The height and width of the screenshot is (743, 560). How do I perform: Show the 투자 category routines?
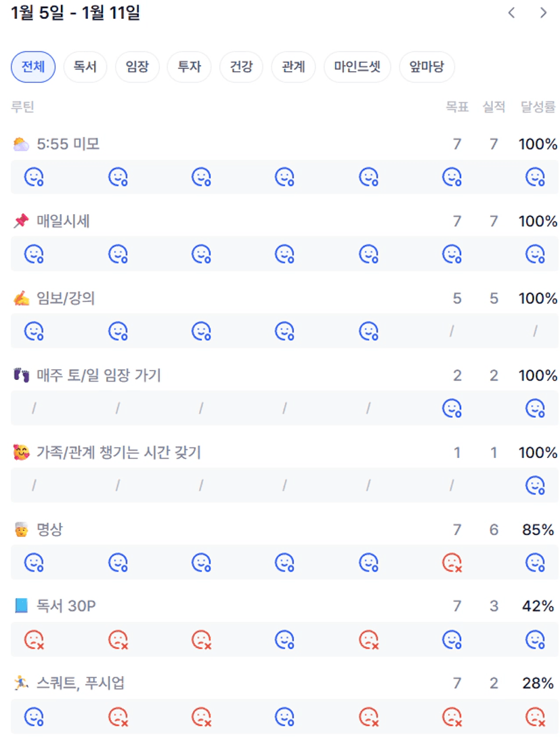189,67
